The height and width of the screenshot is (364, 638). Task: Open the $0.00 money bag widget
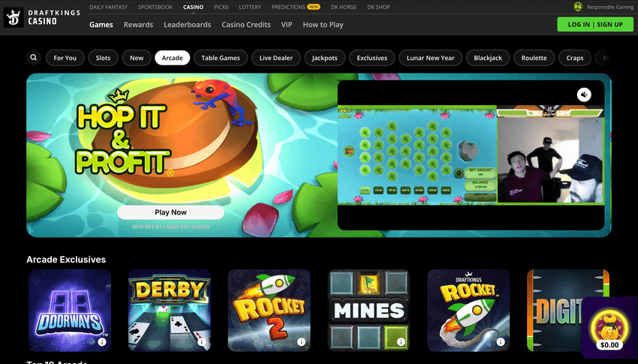coord(609,328)
